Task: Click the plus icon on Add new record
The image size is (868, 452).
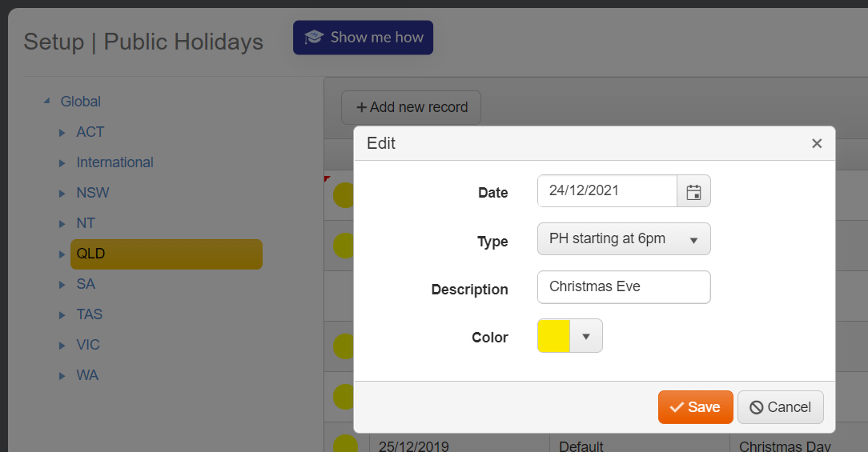Action: pos(361,107)
